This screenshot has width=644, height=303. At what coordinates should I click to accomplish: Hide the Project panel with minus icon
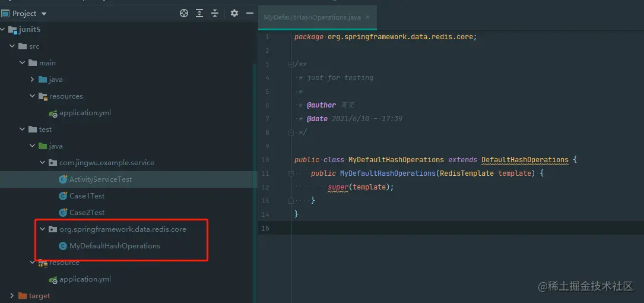tap(250, 13)
